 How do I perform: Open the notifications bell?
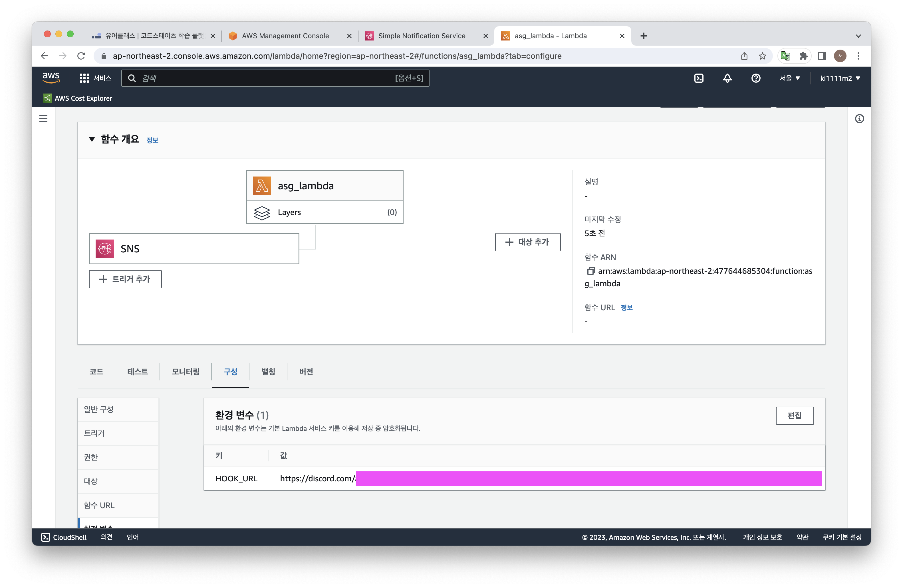(x=727, y=78)
